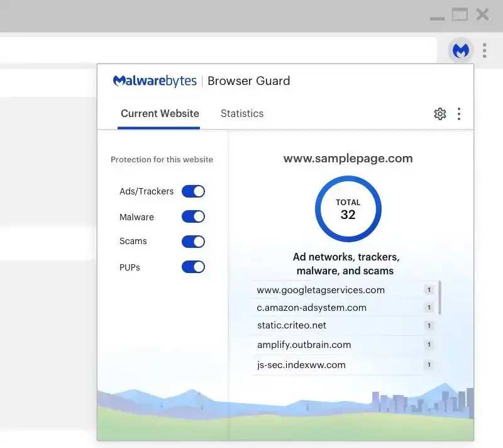The image size is (503, 448).
Task: Select the Current Website tab
Action: click(160, 113)
